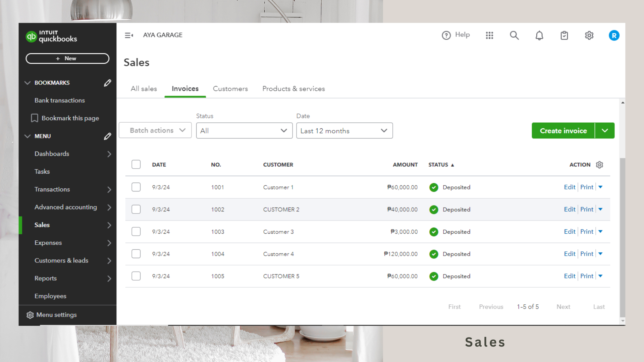Image resolution: width=644 pixels, height=362 pixels.
Task: Toggle the select-all invoices checkbox
Action: [x=136, y=165]
